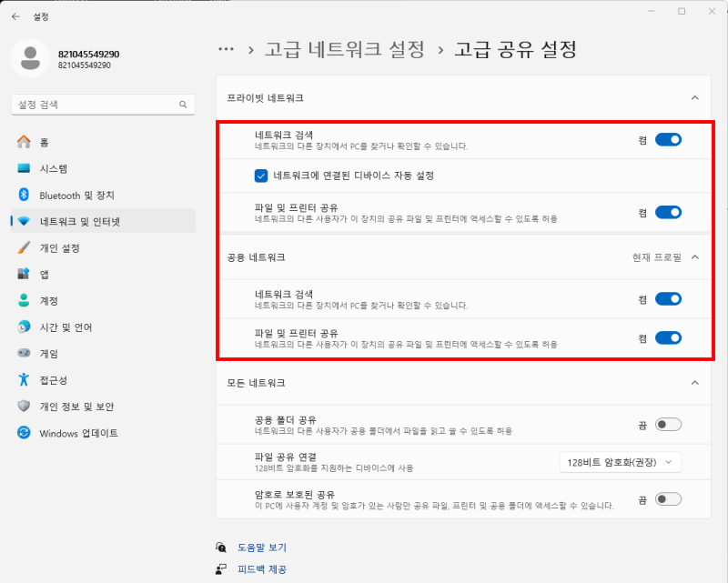Viewport: 728px width, 583px height.
Task: Turn off 네트워크 검색 under 프라이빗 네트워크
Action: (668, 140)
